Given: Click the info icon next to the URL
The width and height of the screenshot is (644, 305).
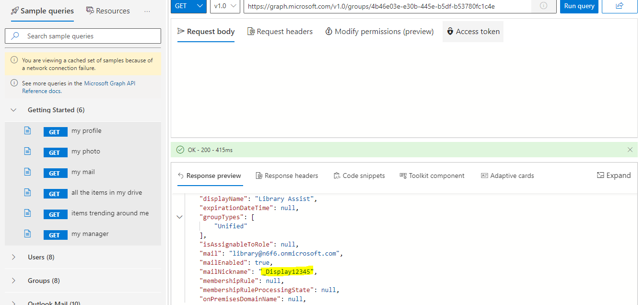Looking at the screenshot, I should [543, 6].
